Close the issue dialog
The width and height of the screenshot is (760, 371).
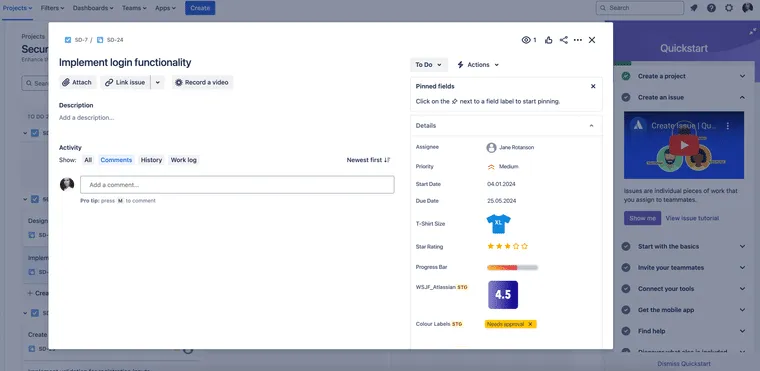[x=592, y=40]
